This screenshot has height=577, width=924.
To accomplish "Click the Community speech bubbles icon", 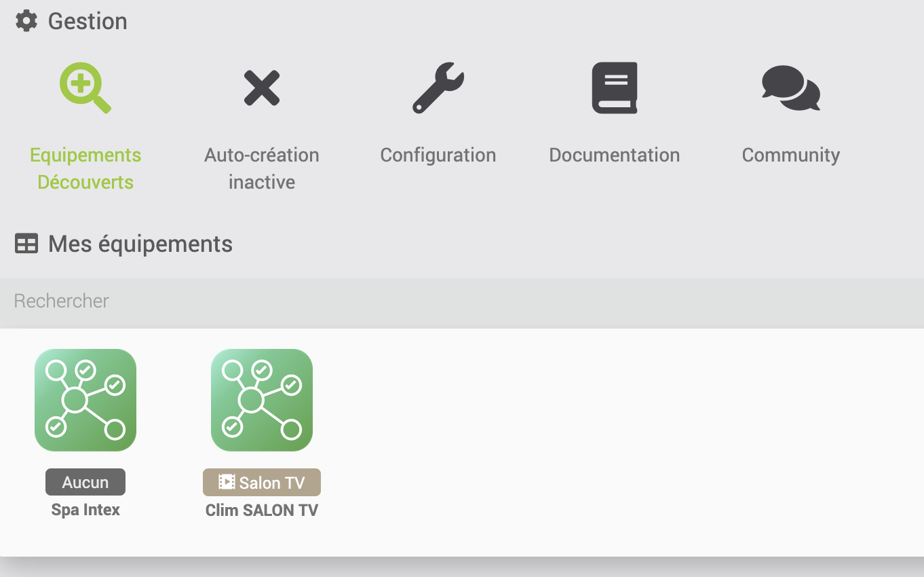I will click(x=791, y=88).
